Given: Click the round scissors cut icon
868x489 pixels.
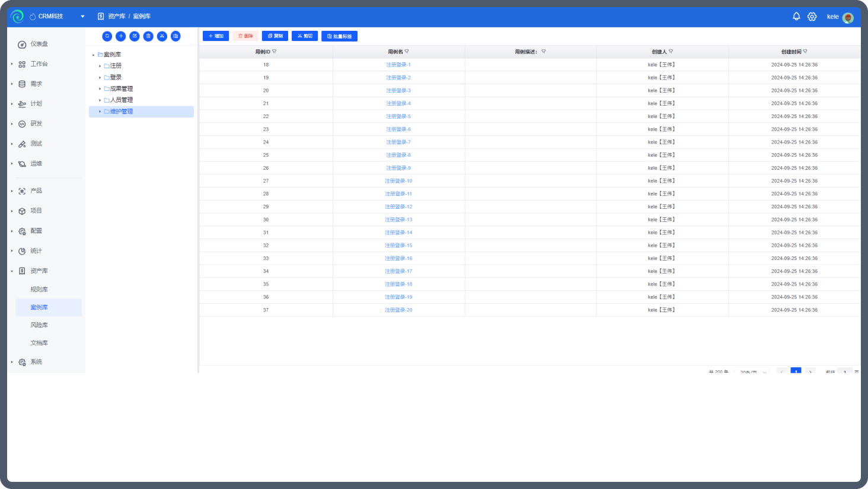Looking at the screenshot, I should 162,36.
